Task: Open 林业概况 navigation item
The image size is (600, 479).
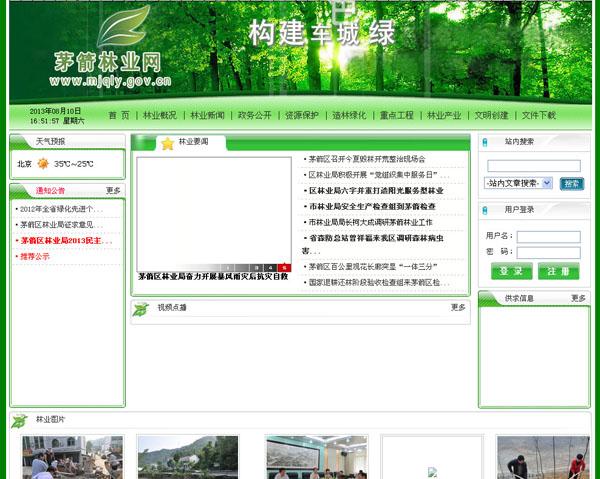Action: [160, 115]
